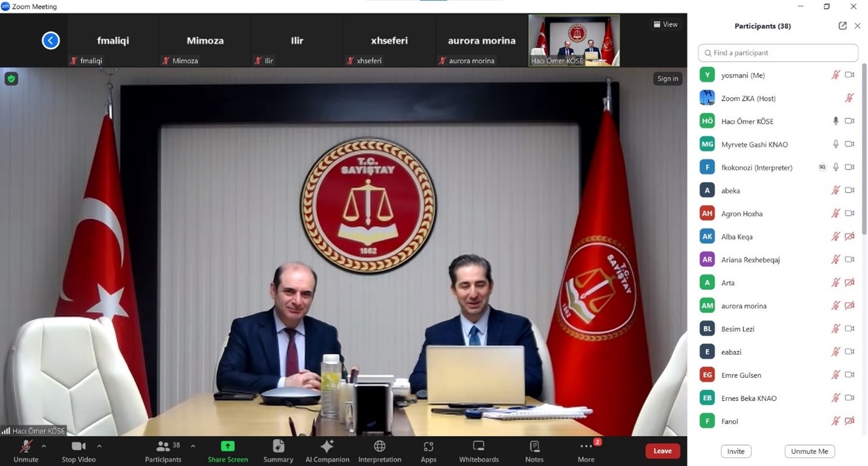Click the Unmute Me button
The height and width of the screenshot is (466, 868).
pos(810,451)
